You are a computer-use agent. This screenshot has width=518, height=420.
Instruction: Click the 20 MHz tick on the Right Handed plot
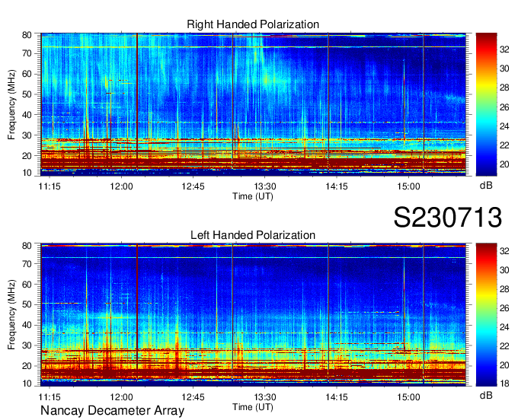point(27,156)
